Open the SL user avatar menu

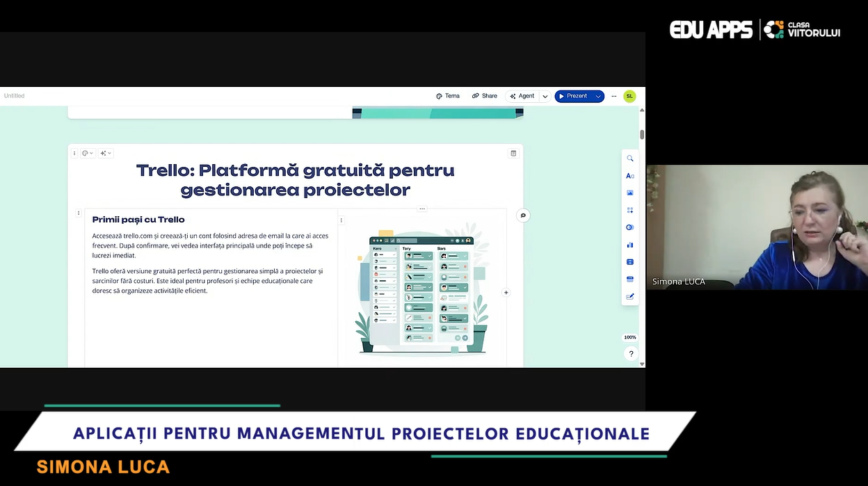[x=629, y=96]
